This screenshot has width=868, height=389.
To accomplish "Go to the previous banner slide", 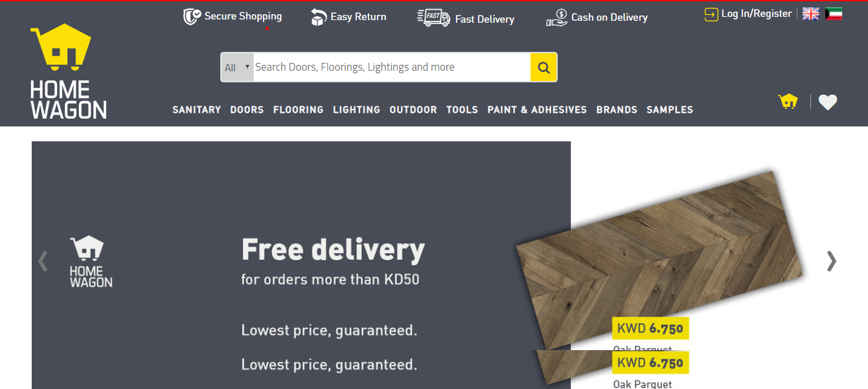I will click(43, 261).
